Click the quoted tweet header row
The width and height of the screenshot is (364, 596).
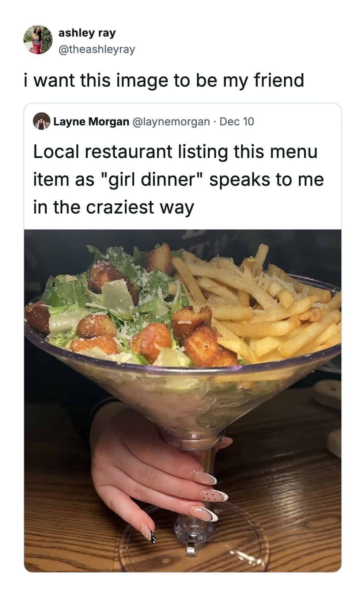pyautogui.click(x=143, y=122)
